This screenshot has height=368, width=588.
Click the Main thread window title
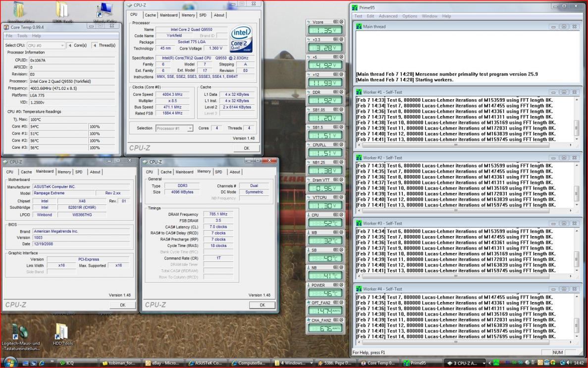coord(374,27)
